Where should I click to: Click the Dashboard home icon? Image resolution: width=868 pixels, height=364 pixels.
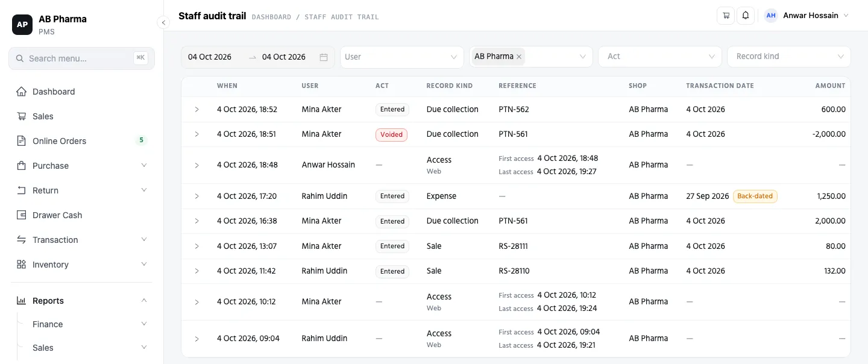[x=22, y=92]
